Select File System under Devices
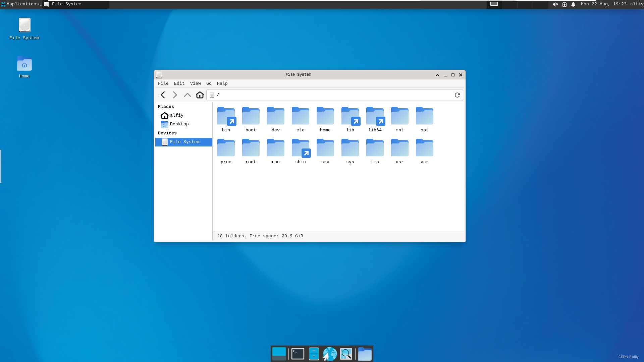The image size is (644, 362). click(x=184, y=142)
